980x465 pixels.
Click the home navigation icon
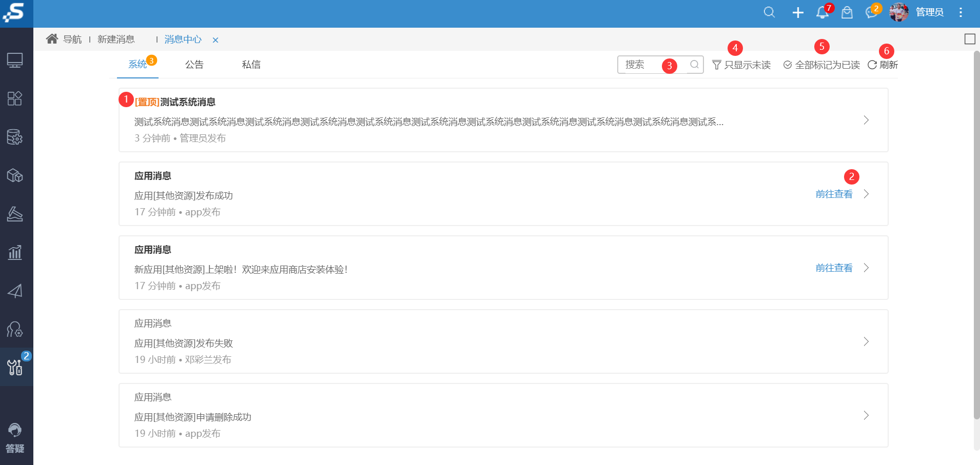pyautogui.click(x=52, y=39)
